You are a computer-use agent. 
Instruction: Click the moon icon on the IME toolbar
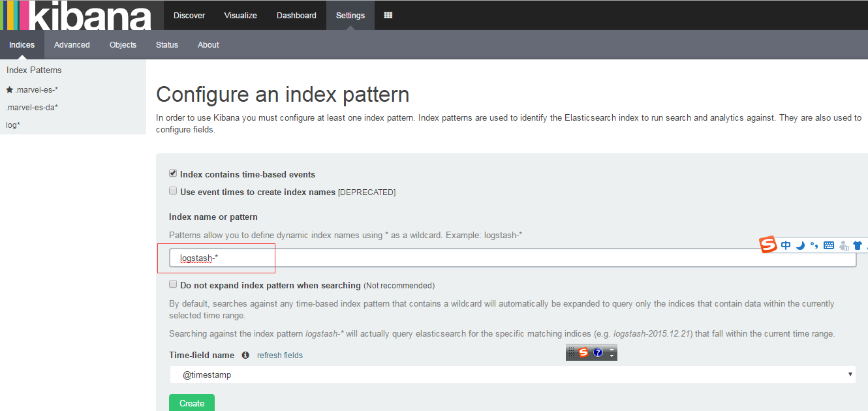(800, 246)
